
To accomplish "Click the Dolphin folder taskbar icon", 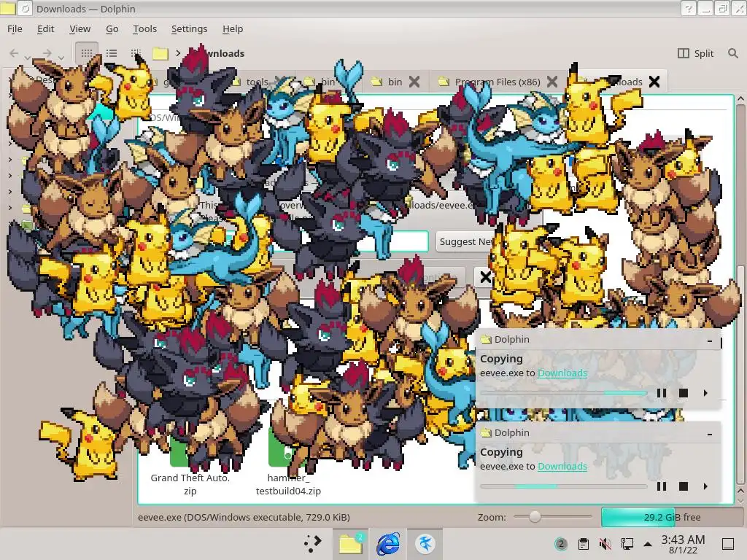I will pos(351,544).
